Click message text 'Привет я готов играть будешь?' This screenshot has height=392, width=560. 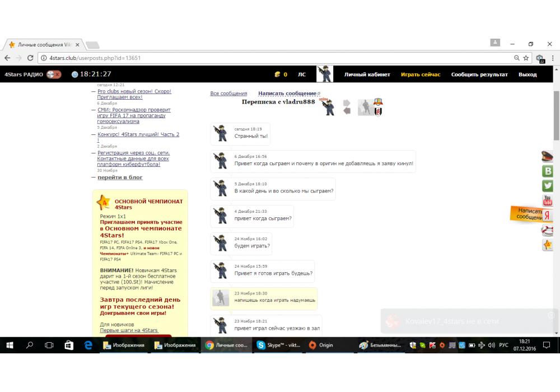point(274,273)
